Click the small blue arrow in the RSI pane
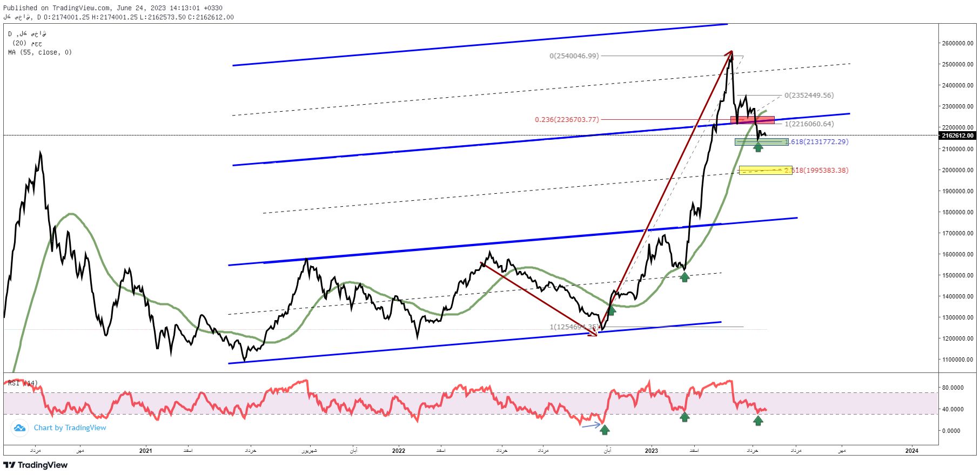The image size is (980, 475). 591,425
